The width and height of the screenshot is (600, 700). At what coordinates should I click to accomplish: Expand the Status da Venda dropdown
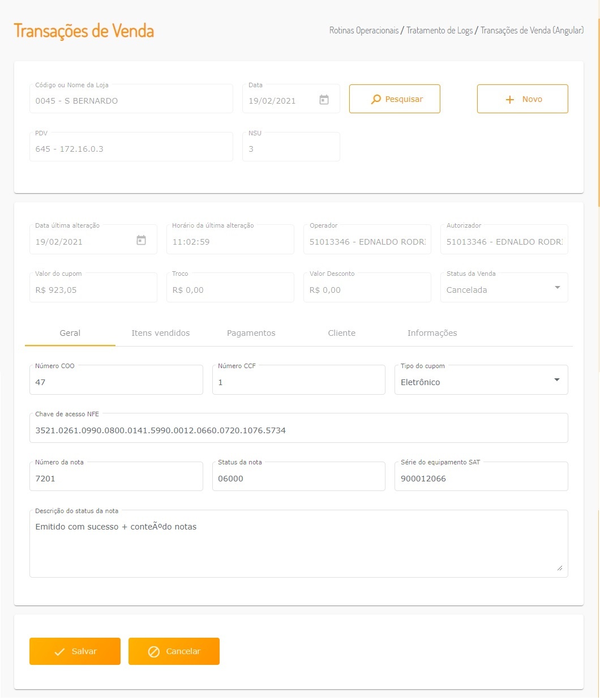(557, 288)
